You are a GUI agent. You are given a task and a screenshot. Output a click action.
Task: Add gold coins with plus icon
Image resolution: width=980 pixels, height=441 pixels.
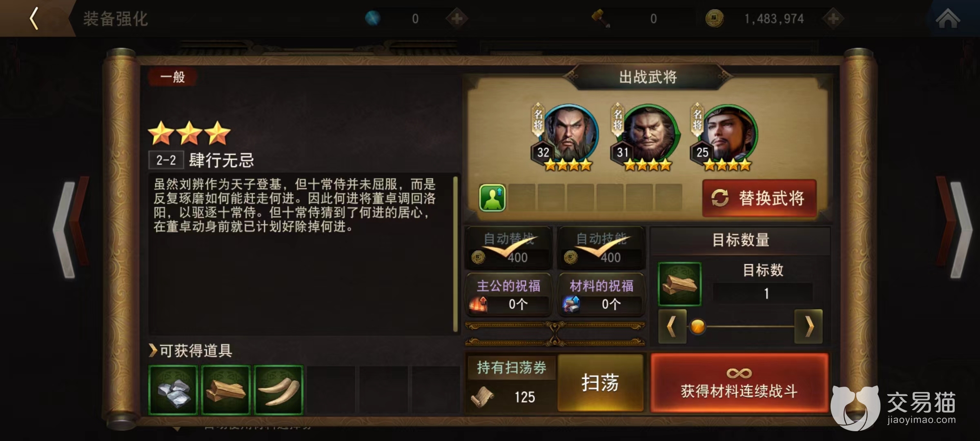point(833,18)
